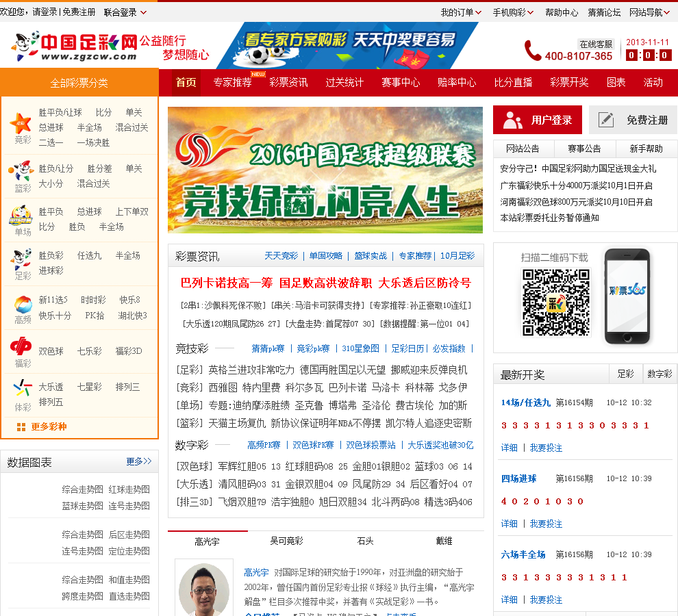Click the QR code for app download

[555, 302]
